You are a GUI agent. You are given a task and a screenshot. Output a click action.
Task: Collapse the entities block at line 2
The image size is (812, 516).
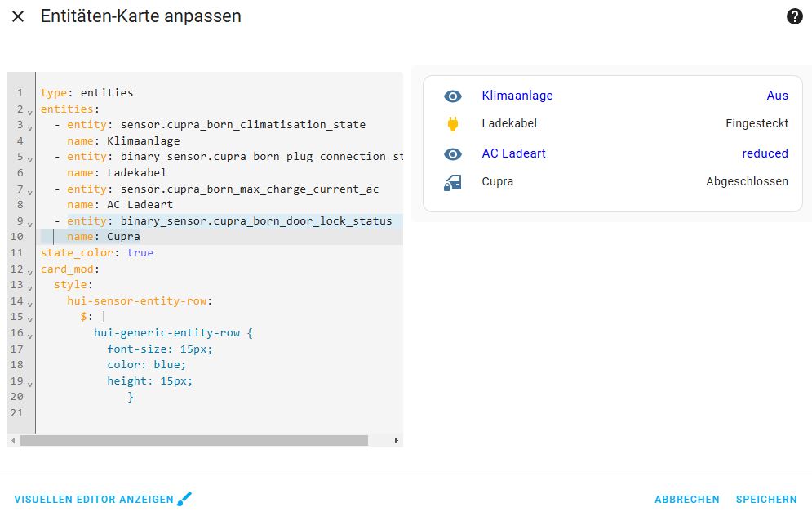click(x=30, y=111)
